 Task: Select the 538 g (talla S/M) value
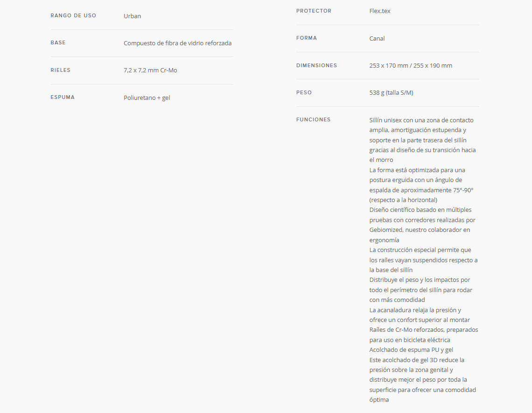pos(391,93)
